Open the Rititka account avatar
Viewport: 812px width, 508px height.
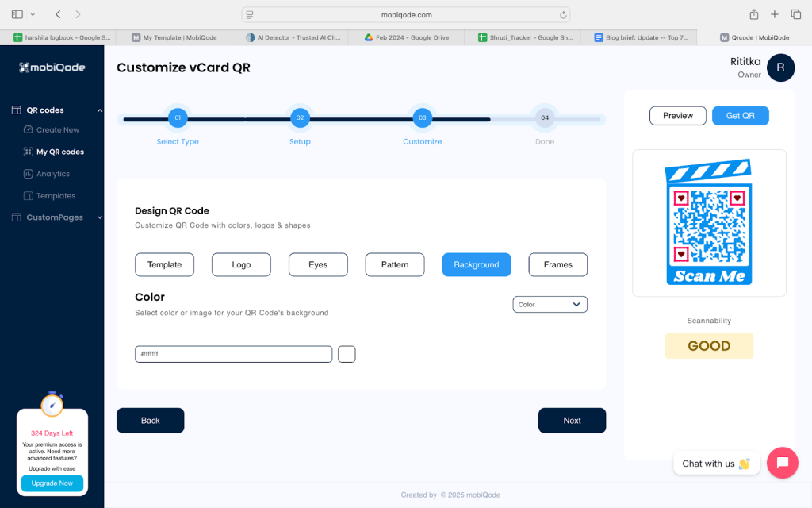click(x=781, y=67)
